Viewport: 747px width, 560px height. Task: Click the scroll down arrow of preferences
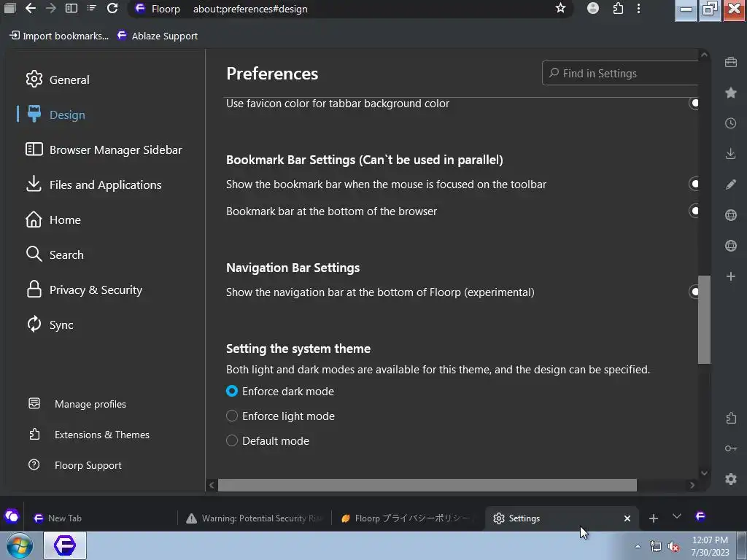pyautogui.click(x=704, y=472)
